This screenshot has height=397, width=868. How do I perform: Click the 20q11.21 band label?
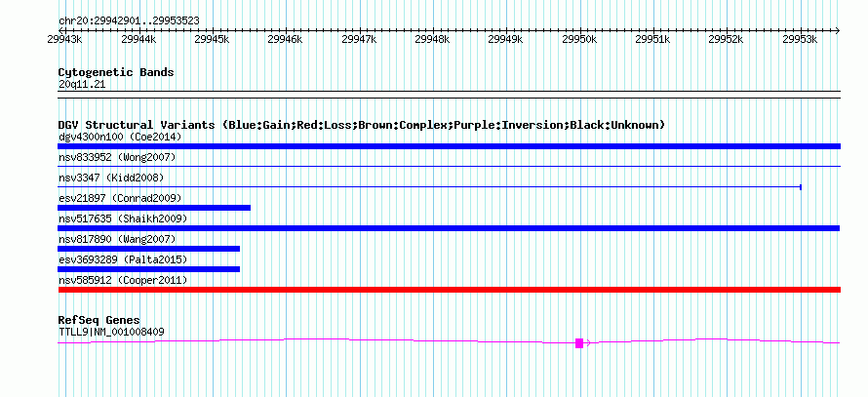[x=82, y=85]
